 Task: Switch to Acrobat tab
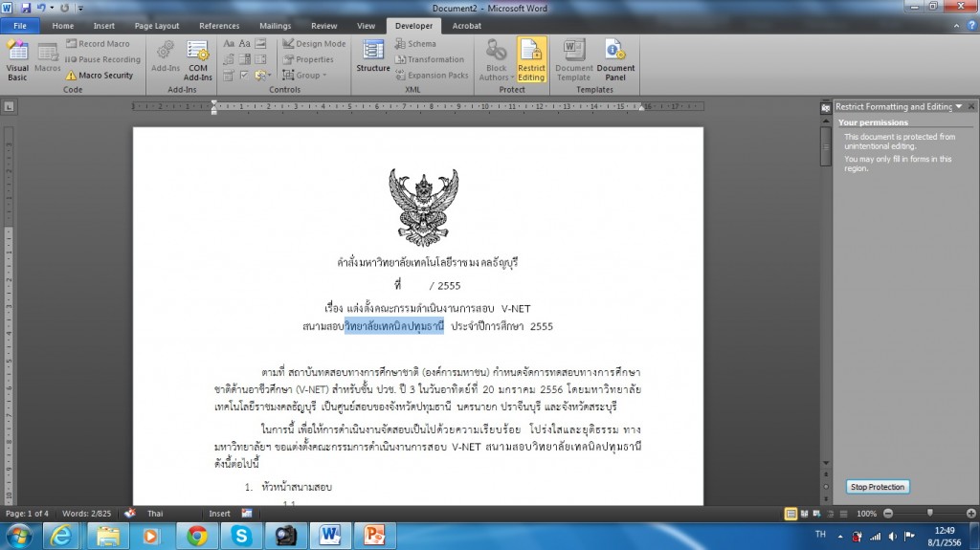click(466, 26)
